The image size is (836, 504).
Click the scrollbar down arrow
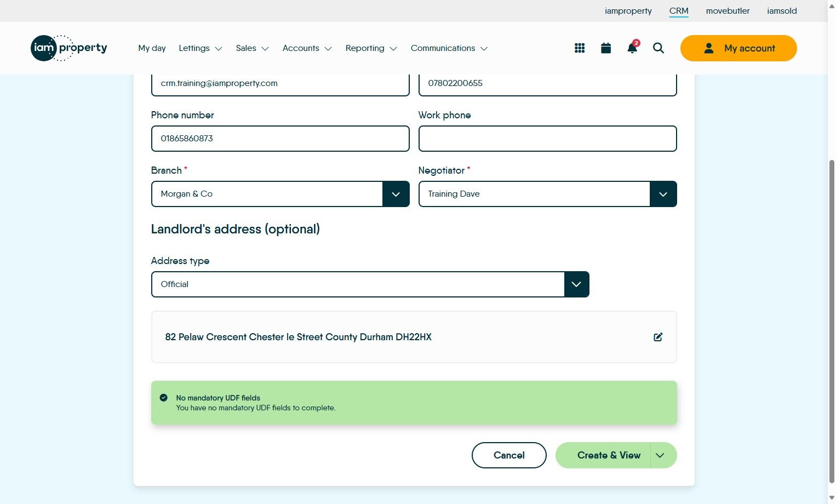click(832, 498)
